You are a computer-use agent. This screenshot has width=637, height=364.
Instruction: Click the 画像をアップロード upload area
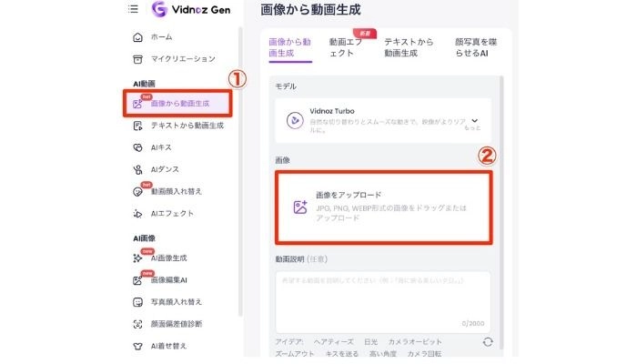pyautogui.click(x=383, y=207)
